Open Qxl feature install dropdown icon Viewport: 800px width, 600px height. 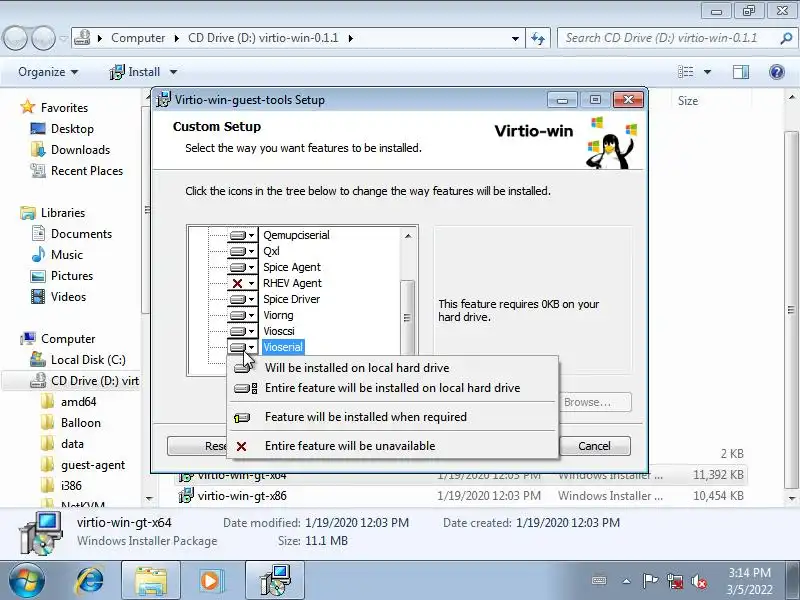(x=242, y=251)
